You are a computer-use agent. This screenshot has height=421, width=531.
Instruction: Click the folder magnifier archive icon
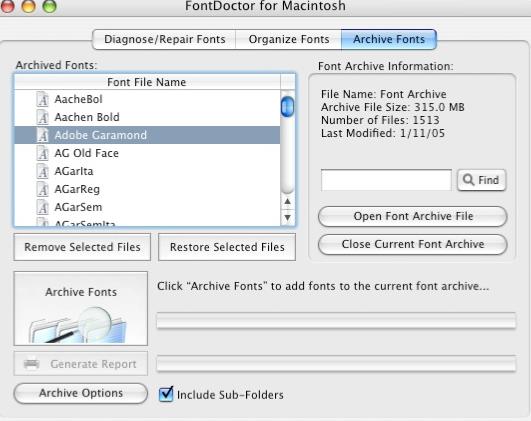(x=79, y=325)
